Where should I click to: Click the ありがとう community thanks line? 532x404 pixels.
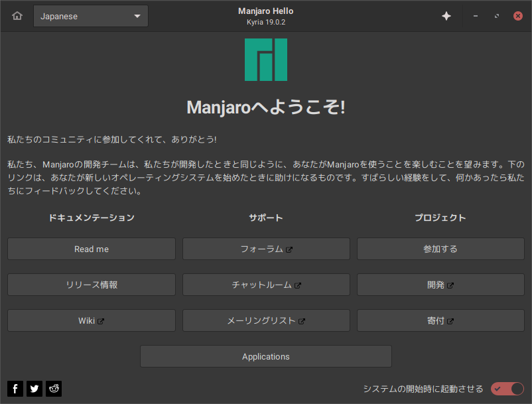click(112, 139)
